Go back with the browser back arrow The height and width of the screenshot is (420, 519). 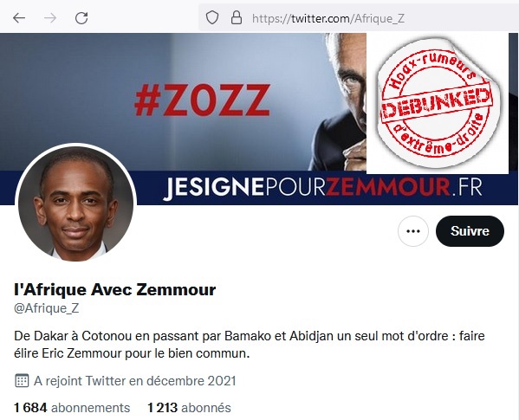(x=19, y=18)
